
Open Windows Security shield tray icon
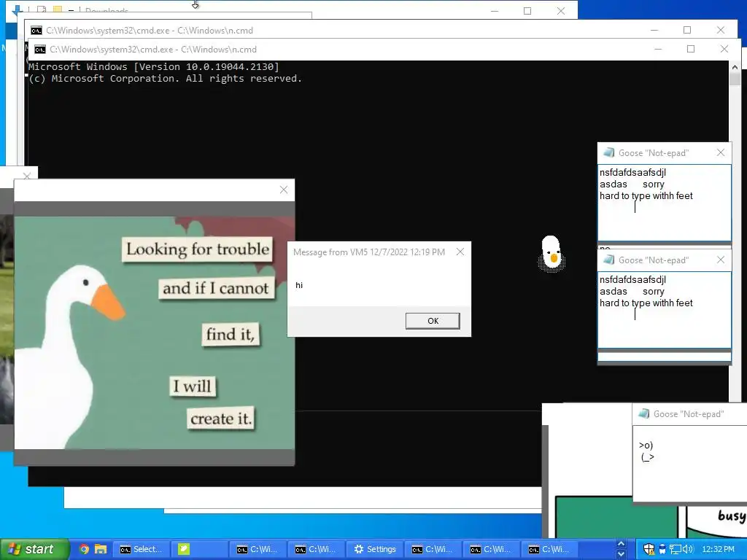coord(649,549)
